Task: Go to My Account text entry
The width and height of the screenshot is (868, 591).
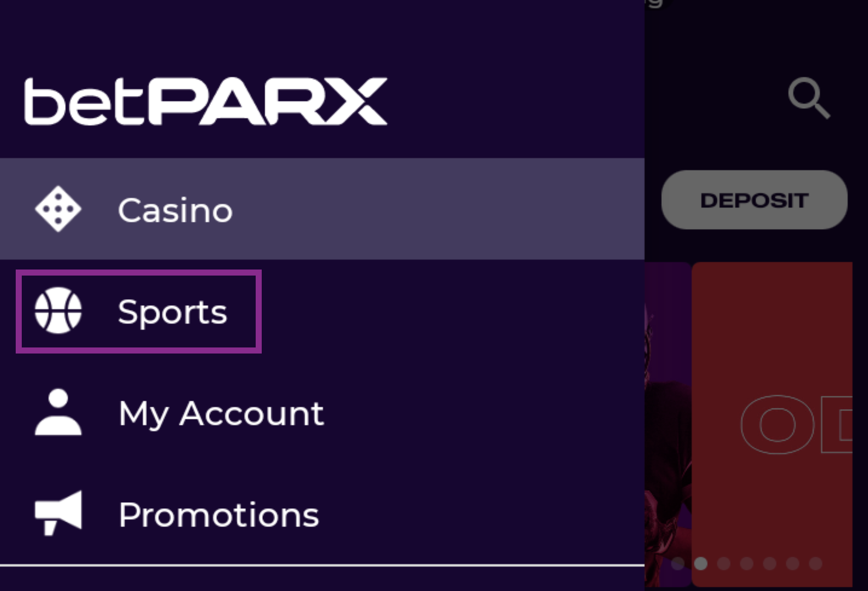Action: coord(221,414)
